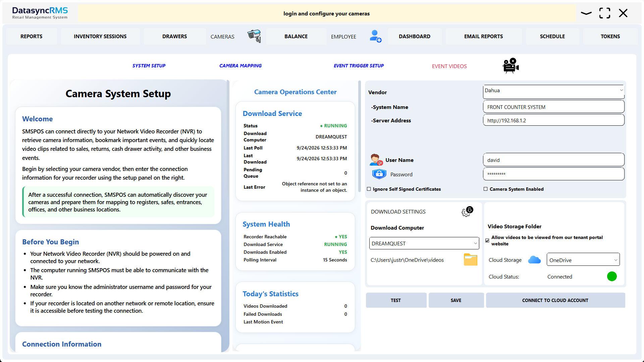Viewport: 644px width, 362px height.
Task: Go to INVENTORY SESSIONS tab
Action: point(100,36)
